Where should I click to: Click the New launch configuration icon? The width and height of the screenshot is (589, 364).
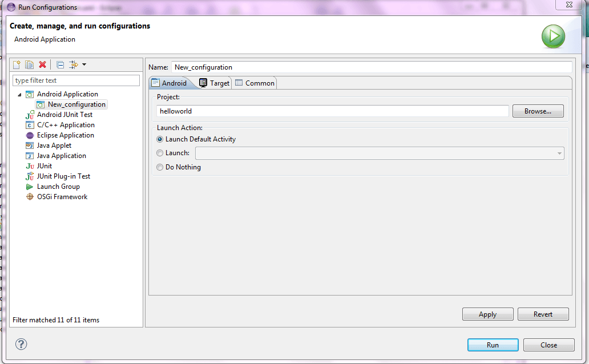coord(17,64)
